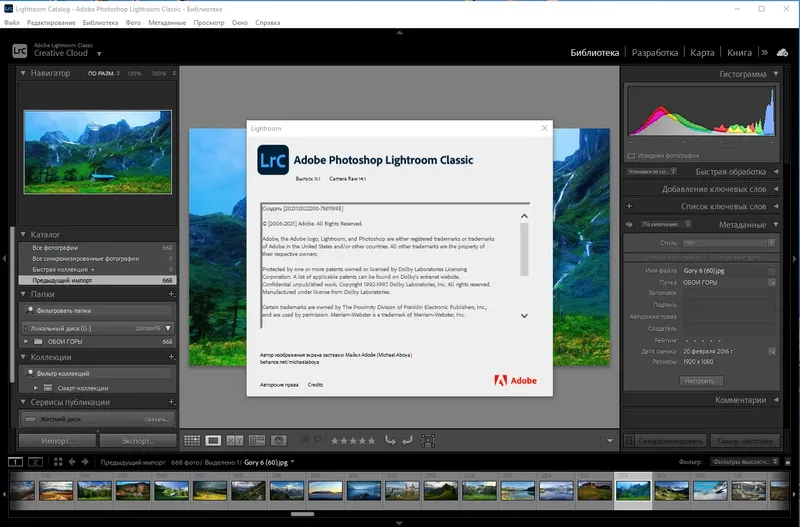Open the Фильтры выключены filter dropdown
The width and height of the screenshot is (800, 527).
coord(744,462)
